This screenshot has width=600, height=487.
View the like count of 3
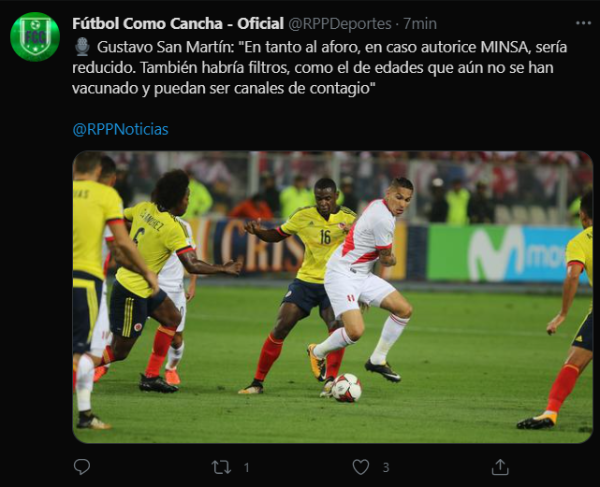coord(386,467)
